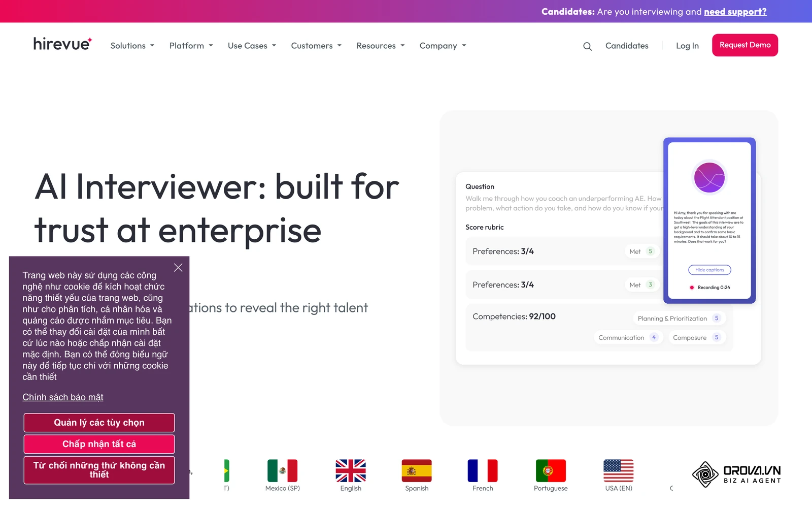812x508 pixels.
Task: Select the English UK flag
Action: tap(351, 470)
